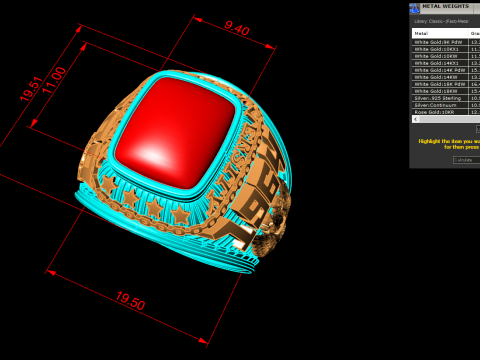Click the Metal Weights panel icon
Image resolution: width=480 pixels, height=360 pixels.
tap(414, 8)
